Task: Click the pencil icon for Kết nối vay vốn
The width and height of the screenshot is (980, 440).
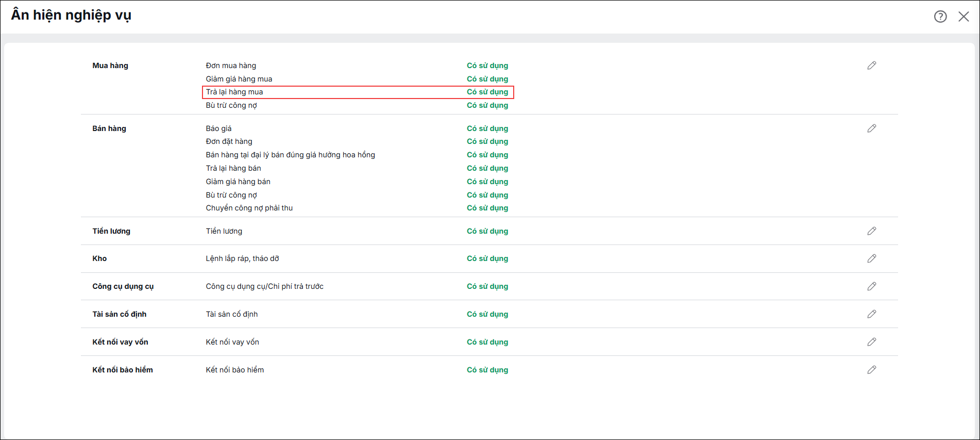Action: pos(871,342)
